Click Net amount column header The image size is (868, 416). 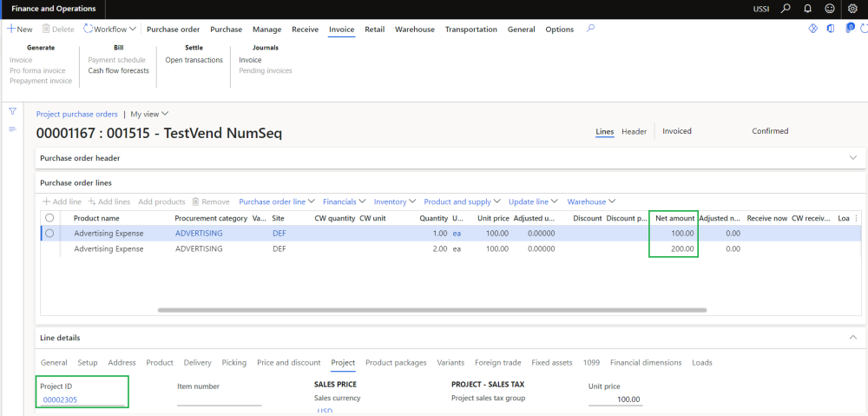click(x=674, y=218)
